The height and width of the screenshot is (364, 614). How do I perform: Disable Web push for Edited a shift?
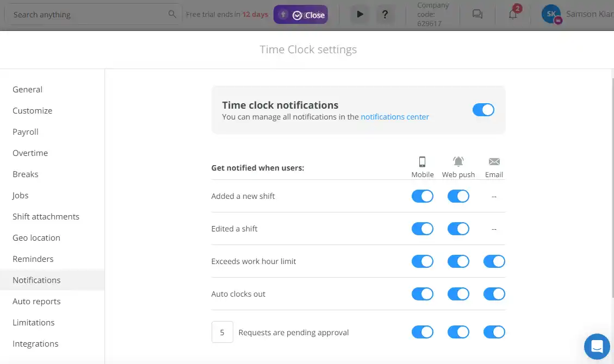(458, 228)
